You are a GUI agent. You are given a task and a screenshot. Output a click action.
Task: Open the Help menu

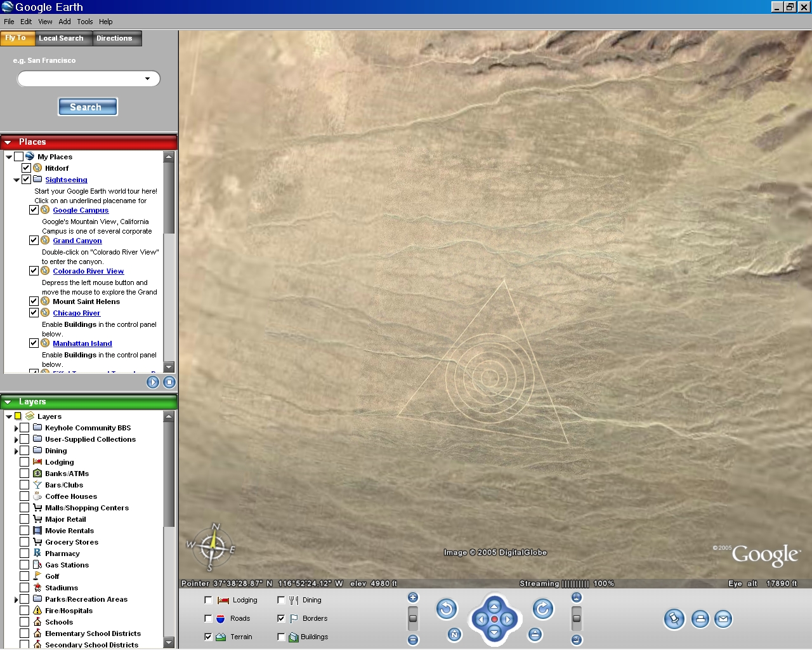(x=106, y=22)
